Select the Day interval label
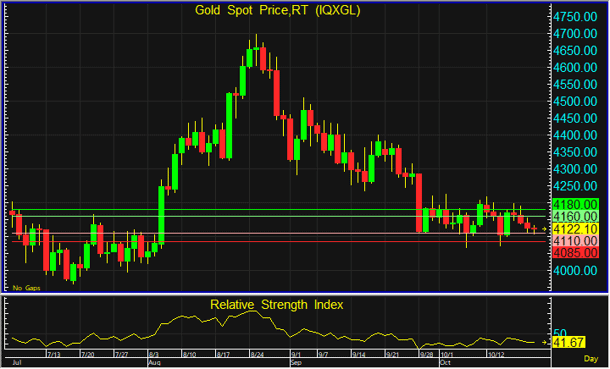Screen dimensions: 610x369 [591, 359]
